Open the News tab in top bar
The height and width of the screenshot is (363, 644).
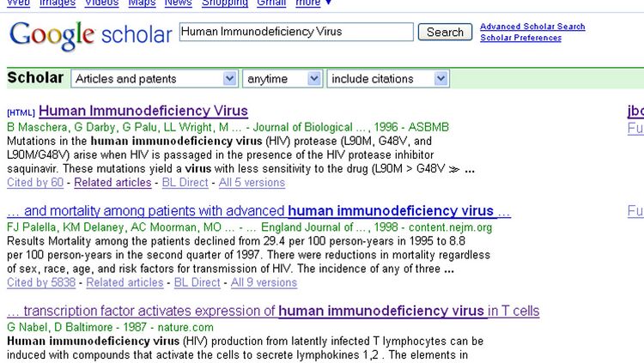point(178,3)
